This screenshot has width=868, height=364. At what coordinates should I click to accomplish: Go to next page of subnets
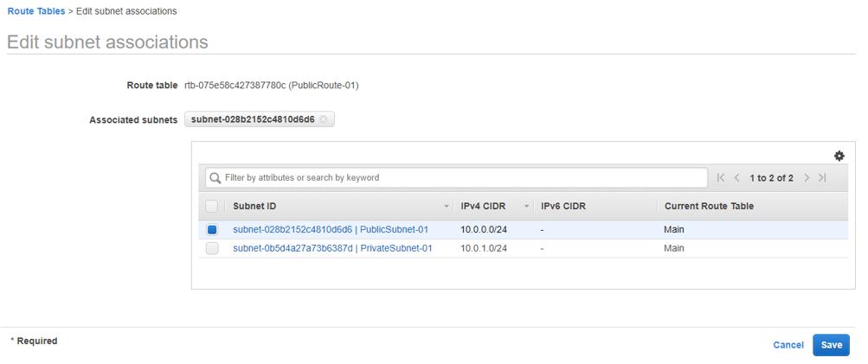click(x=807, y=178)
